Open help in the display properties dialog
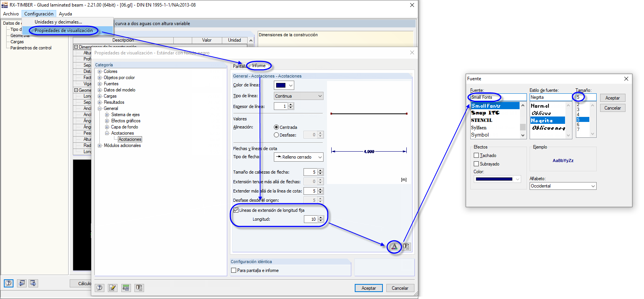Screen dimensions: 644x299 point(100,288)
